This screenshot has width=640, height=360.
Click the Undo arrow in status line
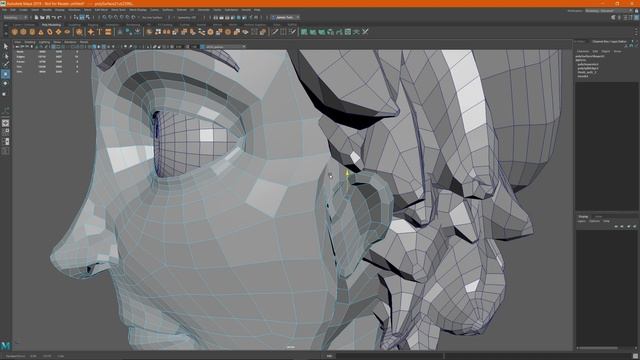[x=53, y=18]
